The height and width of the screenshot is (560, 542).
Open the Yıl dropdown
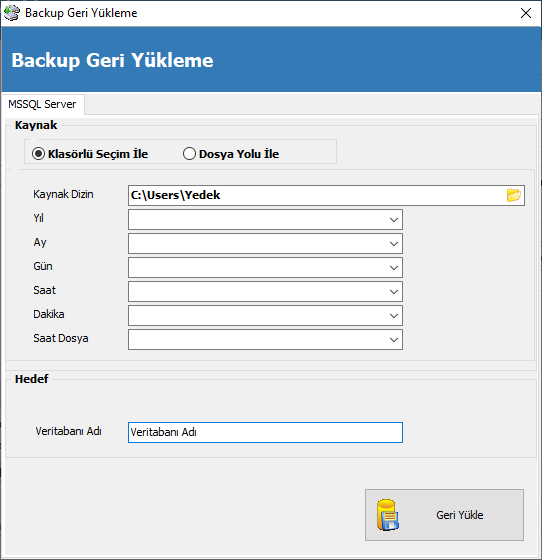point(265,220)
